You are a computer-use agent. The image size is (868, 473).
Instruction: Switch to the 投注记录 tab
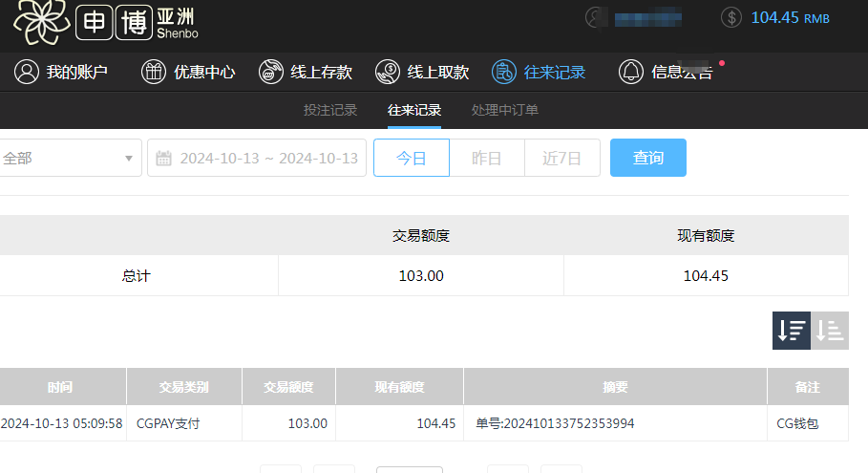[x=330, y=110]
